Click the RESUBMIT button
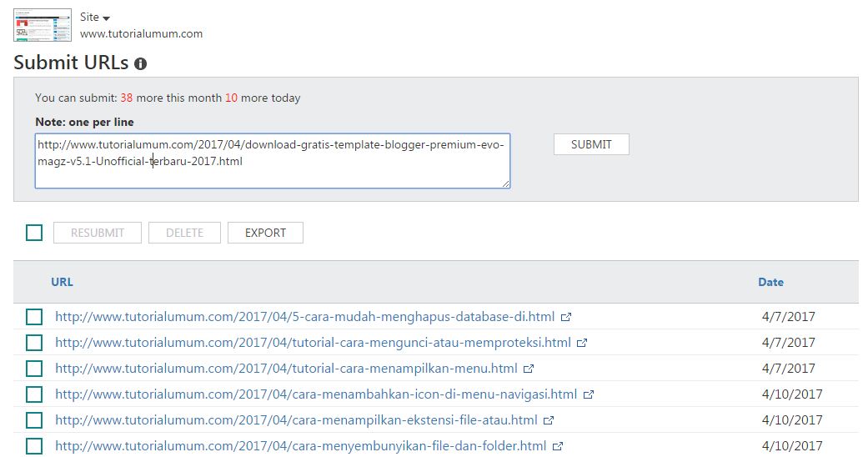Screen dimensions: 868x457 point(98,233)
